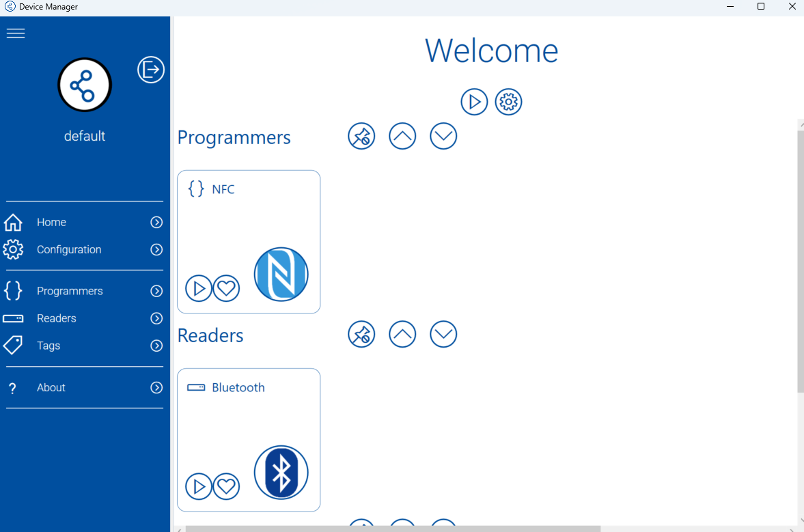This screenshot has height=532, width=804.
Task: Maximize the Device Manager window
Action: coord(761,7)
